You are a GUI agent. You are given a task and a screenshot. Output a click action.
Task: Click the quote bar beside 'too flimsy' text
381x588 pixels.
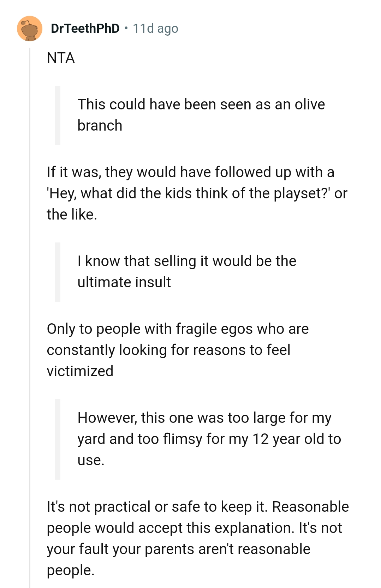pyautogui.click(x=58, y=439)
